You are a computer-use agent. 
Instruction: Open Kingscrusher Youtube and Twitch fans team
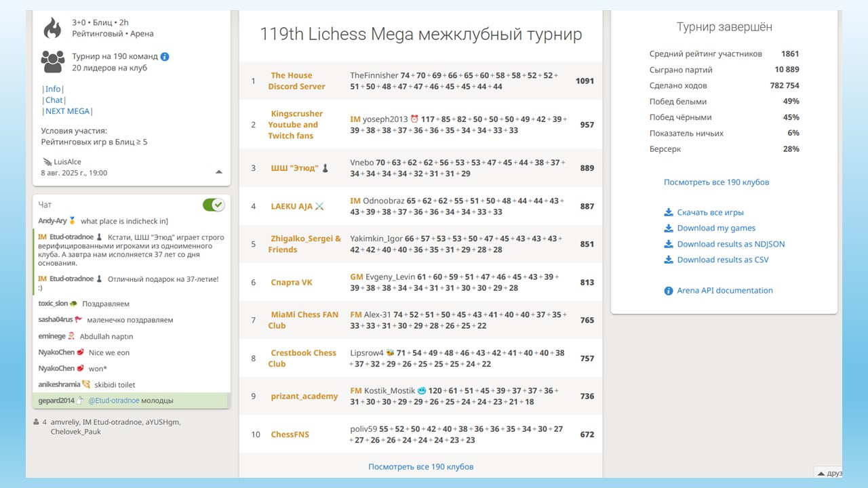click(295, 125)
